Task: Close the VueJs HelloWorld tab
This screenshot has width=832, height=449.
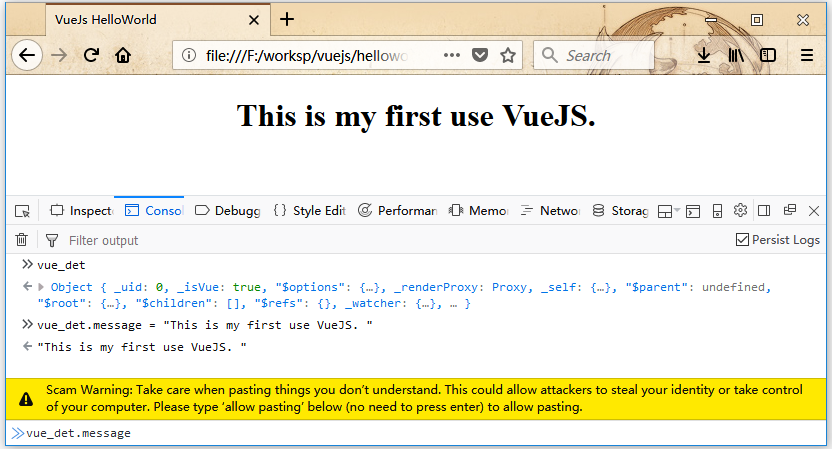Action: click(x=254, y=19)
